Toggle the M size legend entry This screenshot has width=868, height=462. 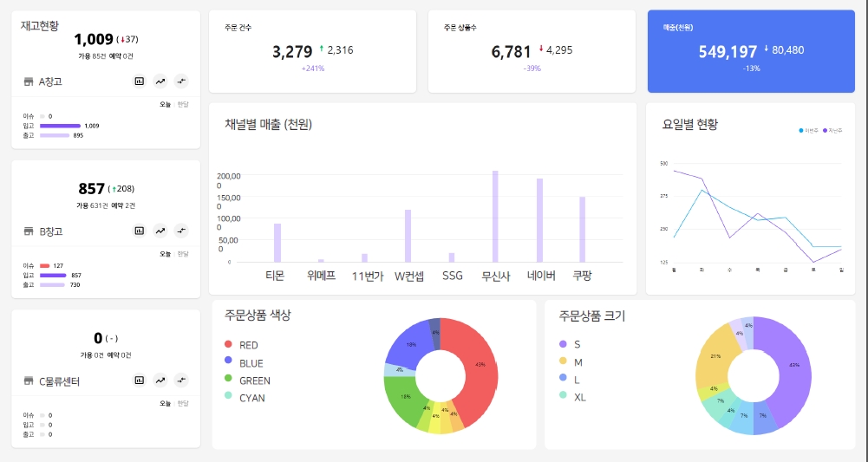(x=571, y=361)
